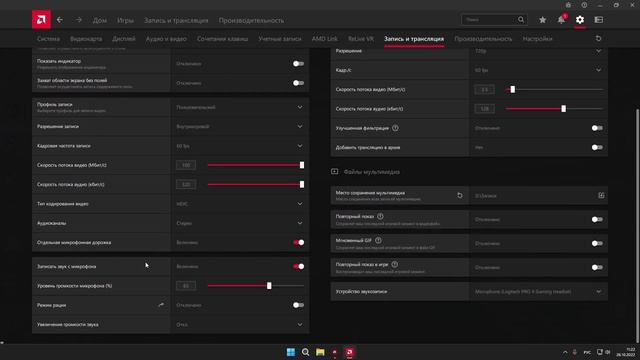640x360 pixels.
Task: Click the gear settings icon
Action: tap(580, 20)
